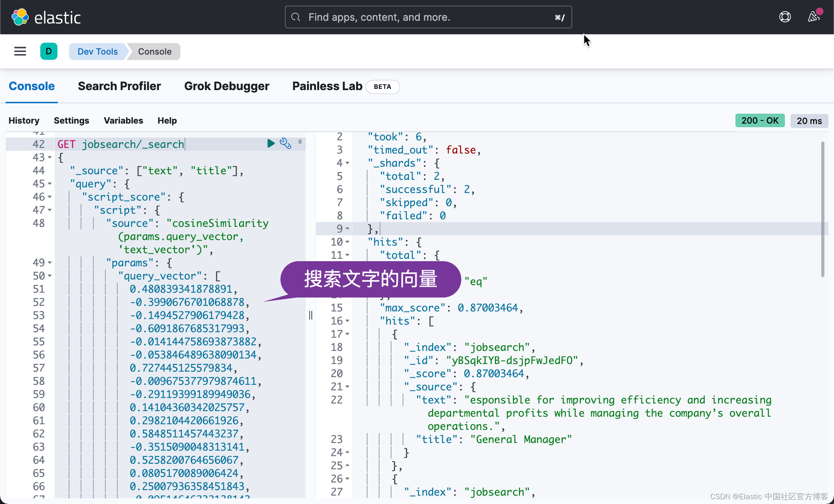Collapse the "script_score" fold arrow at line 46
The height and width of the screenshot is (504, 834).
pos(50,197)
